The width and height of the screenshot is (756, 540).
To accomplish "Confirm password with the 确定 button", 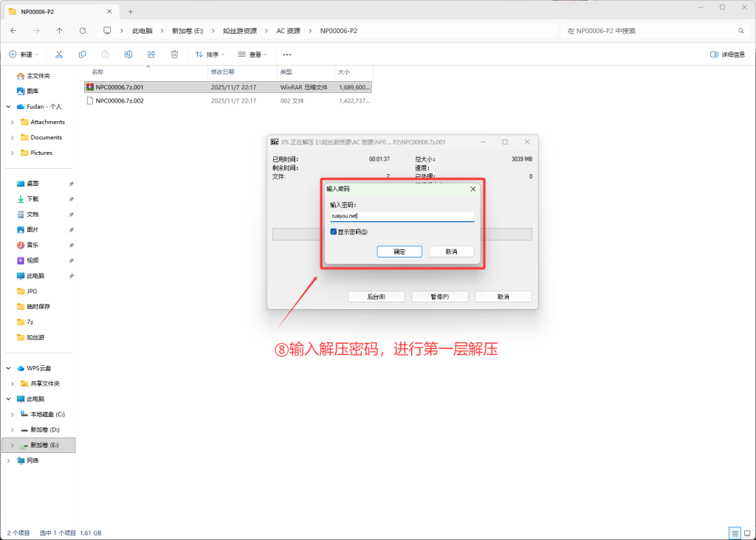I will coord(399,252).
